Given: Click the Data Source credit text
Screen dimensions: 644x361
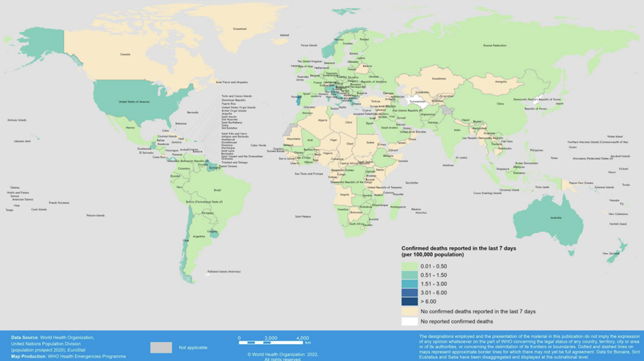Looking at the screenshot, I should 53,337.
